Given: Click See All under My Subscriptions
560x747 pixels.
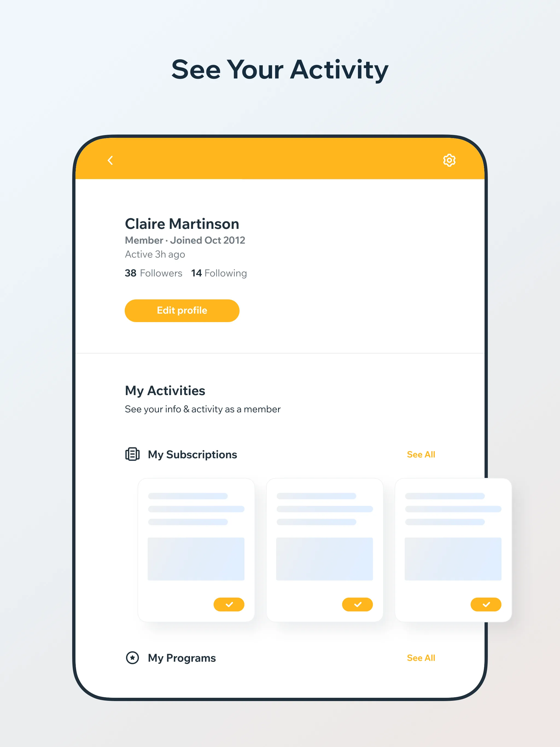Looking at the screenshot, I should (x=421, y=454).
